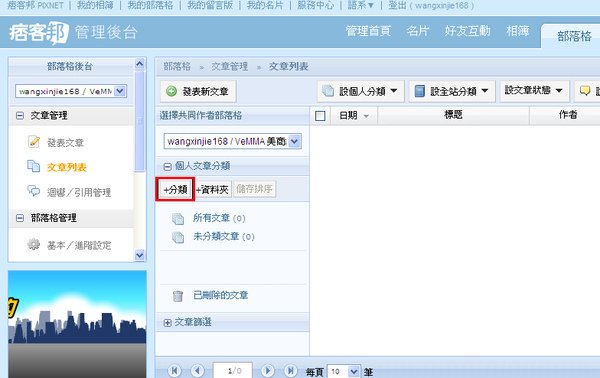Click the pages icon beside 文章列表

tap(34, 166)
